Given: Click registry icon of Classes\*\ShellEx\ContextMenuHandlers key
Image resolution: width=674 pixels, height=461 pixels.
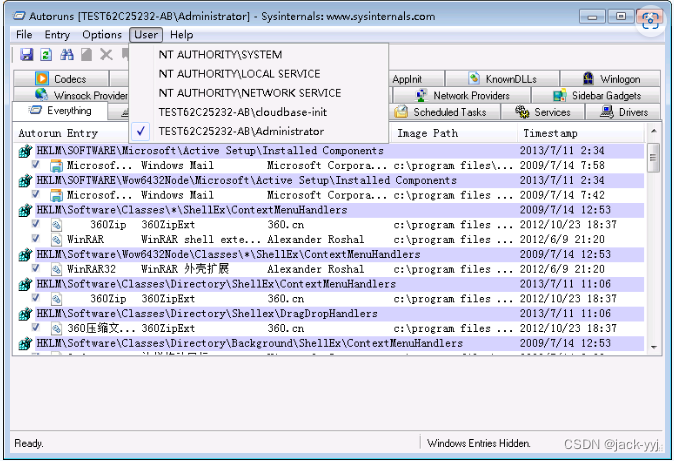Looking at the screenshot, I should pyautogui.click(x=25, y=210).
